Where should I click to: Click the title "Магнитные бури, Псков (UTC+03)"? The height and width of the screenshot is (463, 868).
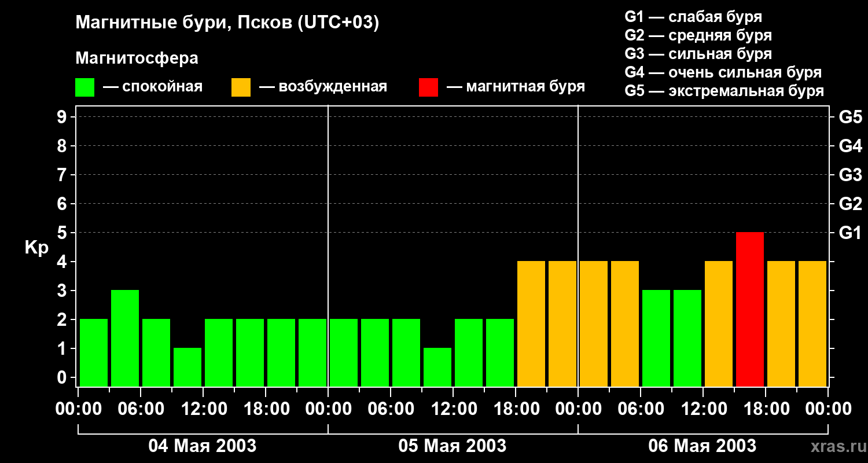pos(227,23)
